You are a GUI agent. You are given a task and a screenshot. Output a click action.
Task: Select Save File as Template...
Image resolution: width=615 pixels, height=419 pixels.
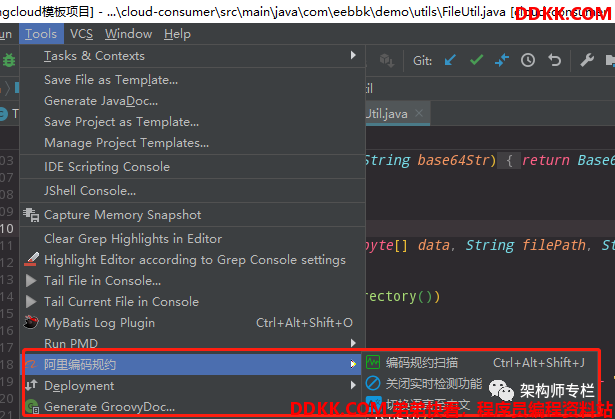coord(192,80)
